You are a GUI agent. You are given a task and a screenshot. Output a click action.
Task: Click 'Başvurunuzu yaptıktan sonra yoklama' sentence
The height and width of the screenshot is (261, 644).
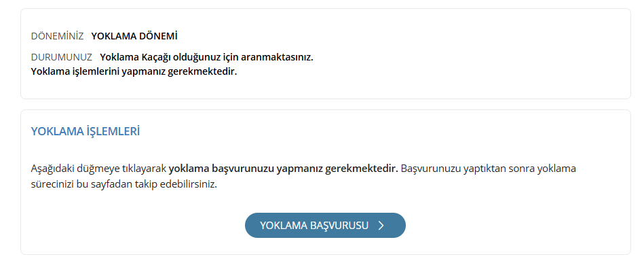click(489, 169)
